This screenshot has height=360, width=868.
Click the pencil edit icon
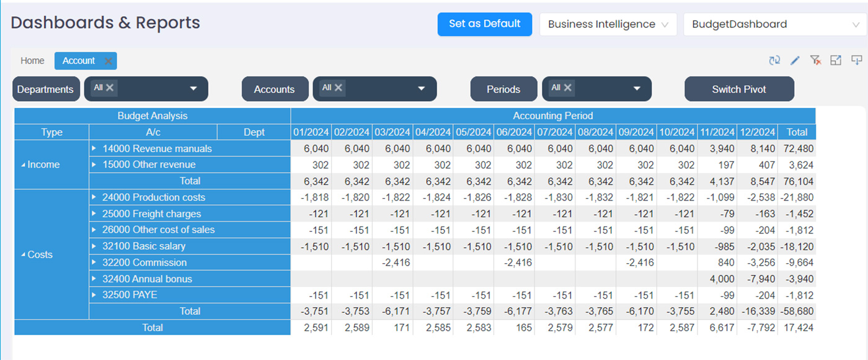pos(795,60)
